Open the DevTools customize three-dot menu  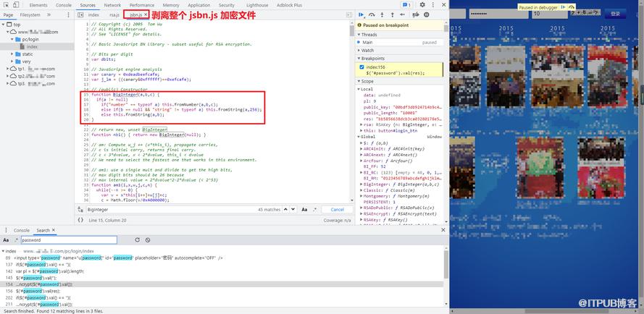(x=432, y=5)
